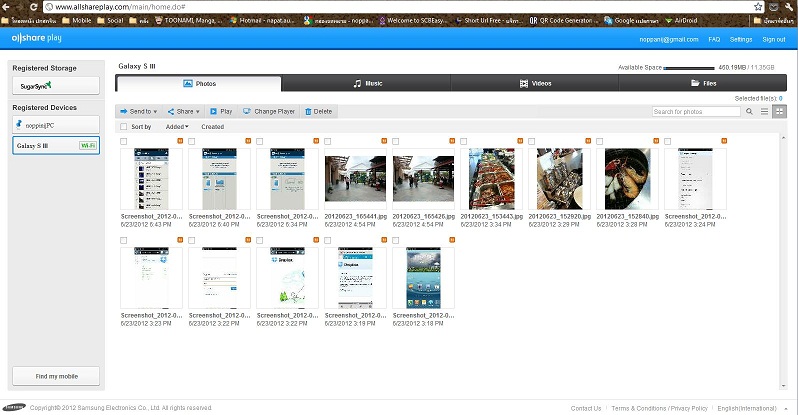798x415 pixels.
Task: Open the Hotmail bookmark
Action: coord(262,20)
